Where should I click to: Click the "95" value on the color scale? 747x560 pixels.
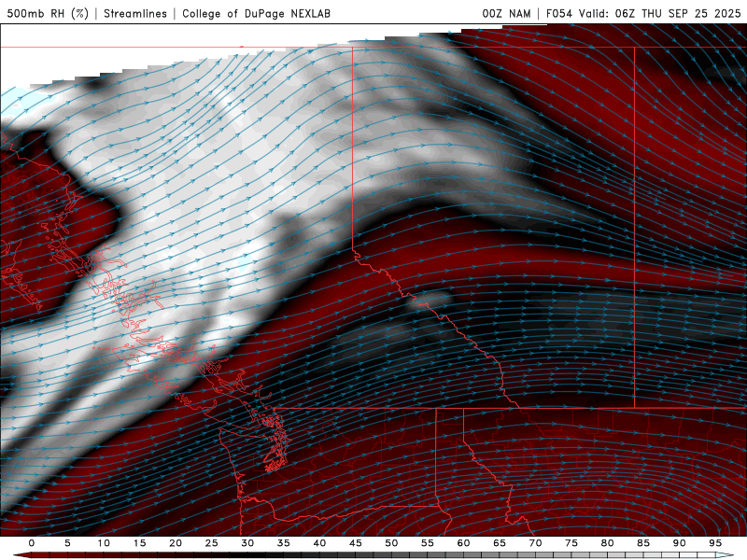pos(715,543)
